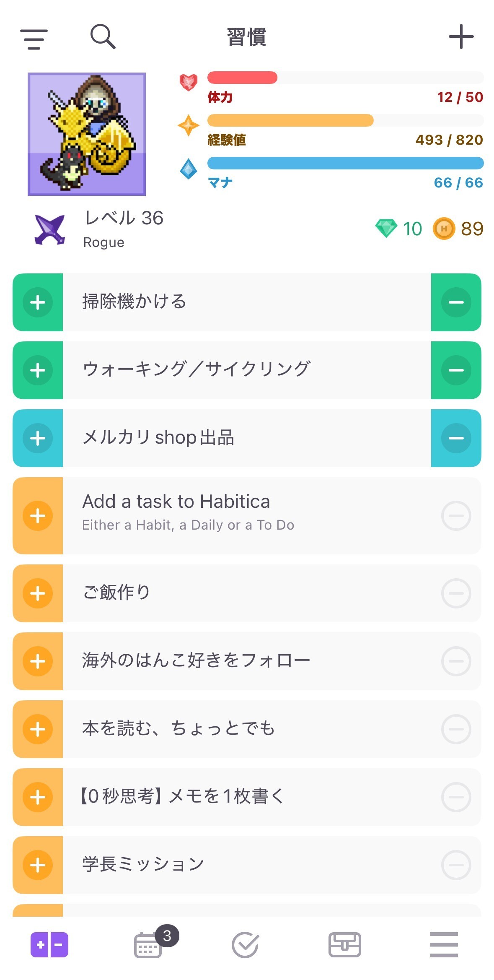The width and height of the screenshot is (494, 980).
Task: Tap the plus icon to add habit
Action: click(461, 37)
